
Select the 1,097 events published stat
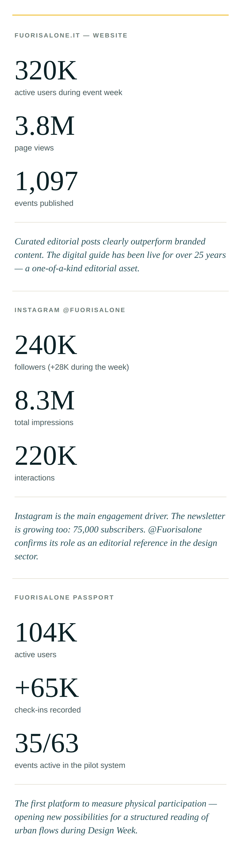46,181
